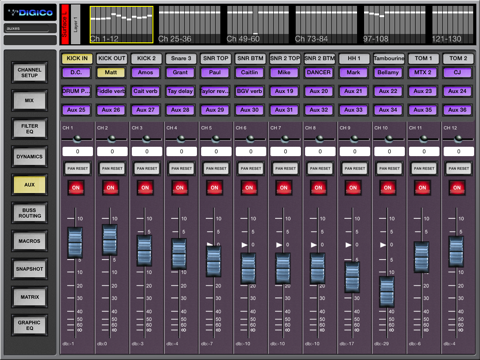Select the Cait verb aux send
The image size is (480, 360).
pyautogui.click(x=146, y=91)
